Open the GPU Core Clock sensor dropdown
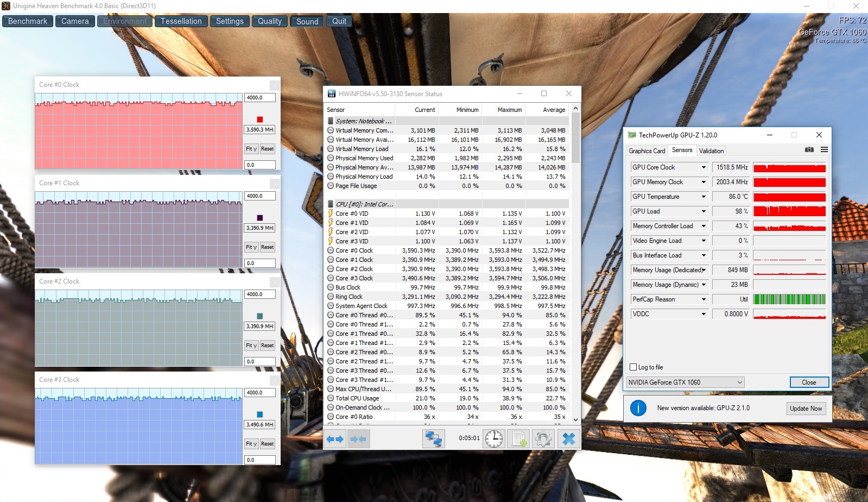868x502 pixels. coord(704,167)
